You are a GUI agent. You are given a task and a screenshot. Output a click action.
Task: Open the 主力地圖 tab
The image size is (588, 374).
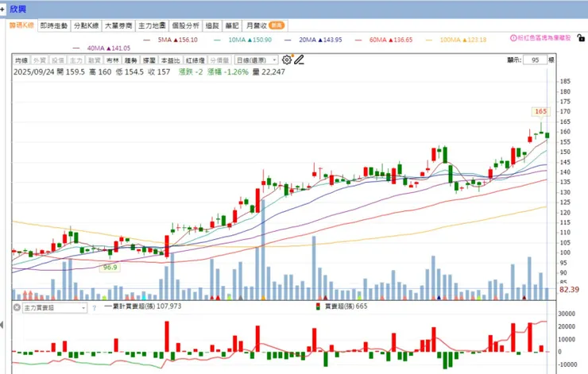pyautogui.click(x=152, y=25)
